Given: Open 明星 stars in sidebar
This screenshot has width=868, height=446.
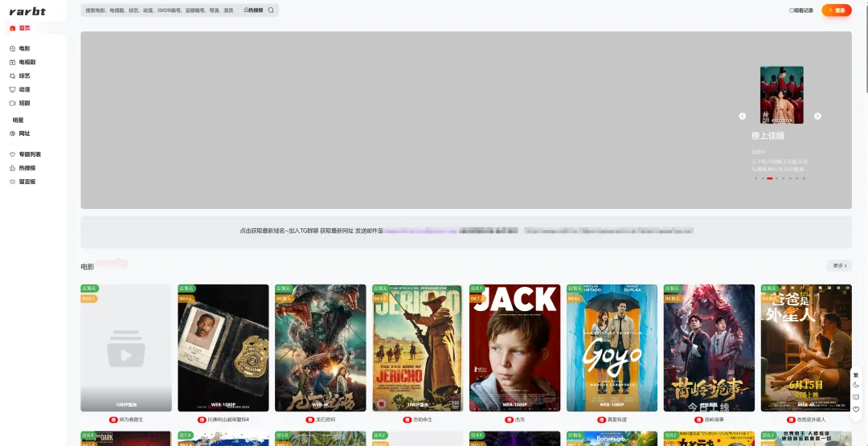Looking at the screenshot, I should (x=18, y=120).
